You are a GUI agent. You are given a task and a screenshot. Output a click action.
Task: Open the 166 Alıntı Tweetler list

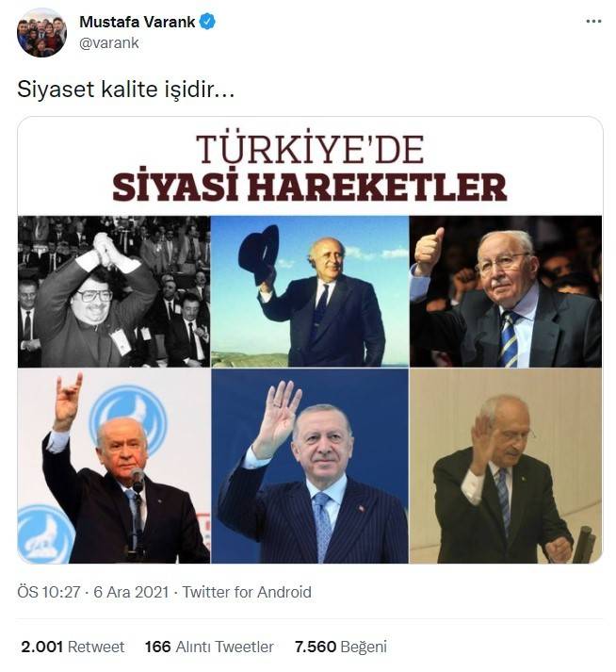pos(209,647)
